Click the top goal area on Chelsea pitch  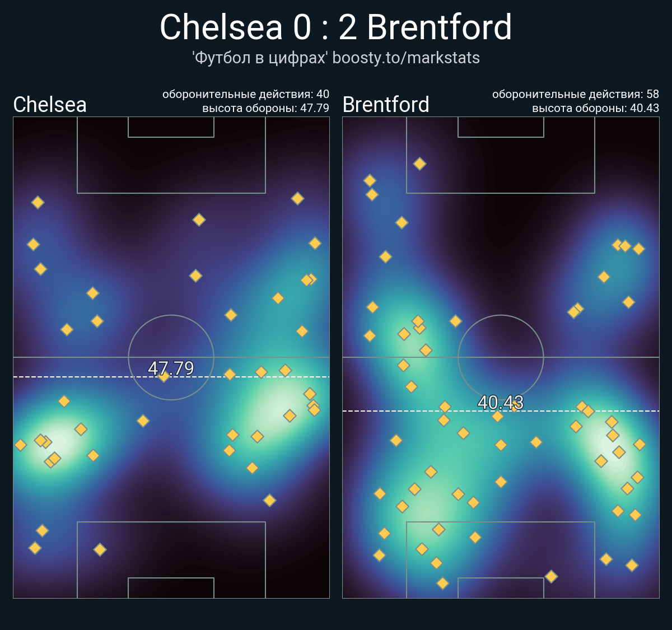pos(171,127)
